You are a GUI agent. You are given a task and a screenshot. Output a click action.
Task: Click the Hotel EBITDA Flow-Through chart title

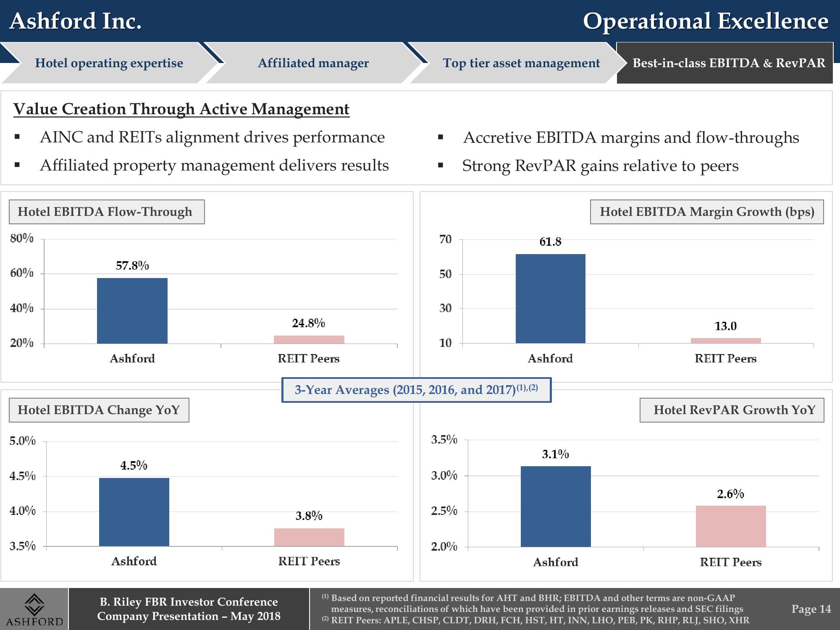tap(107, 212)
